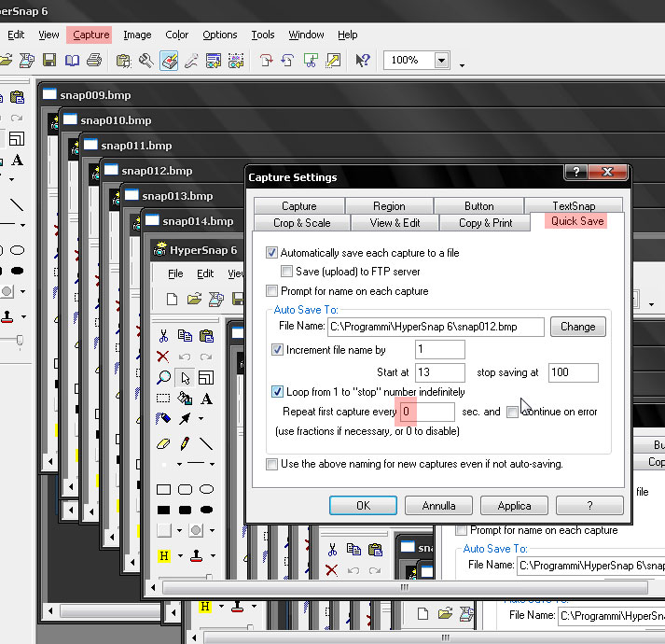
Task: Click the arrow pointer select tool in nested window
Action: click(185, 377)
